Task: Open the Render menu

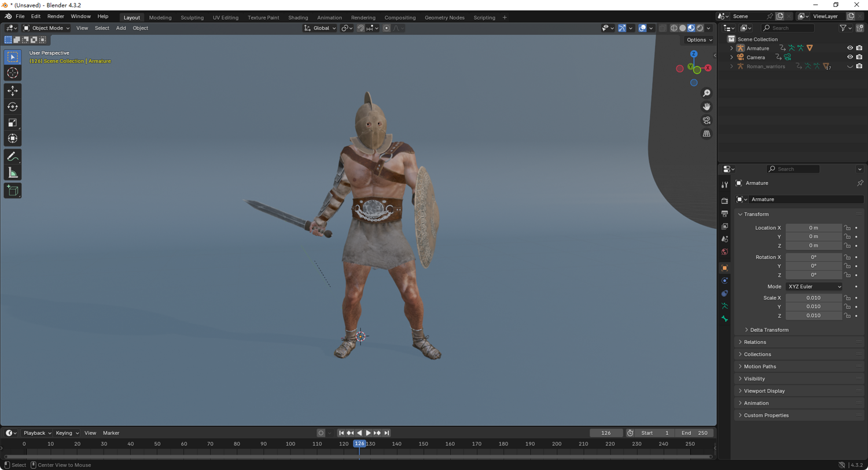Action: [x=56, y=17]
